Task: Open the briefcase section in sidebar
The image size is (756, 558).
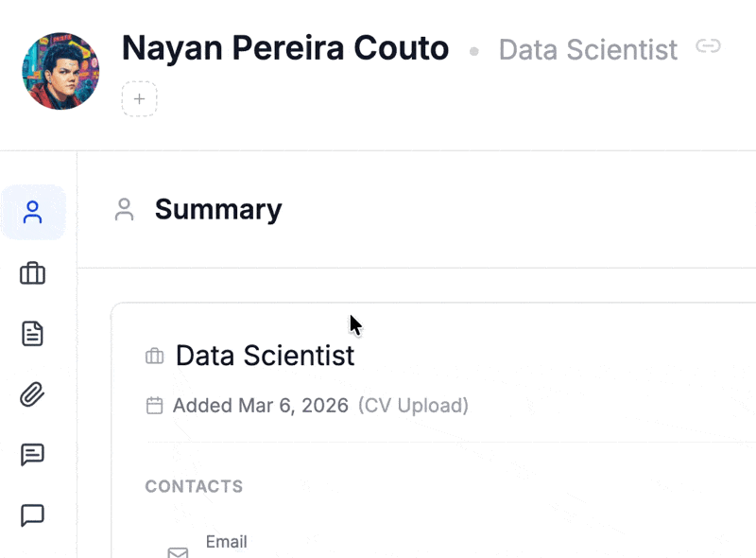Action: [x=33, y=273]
